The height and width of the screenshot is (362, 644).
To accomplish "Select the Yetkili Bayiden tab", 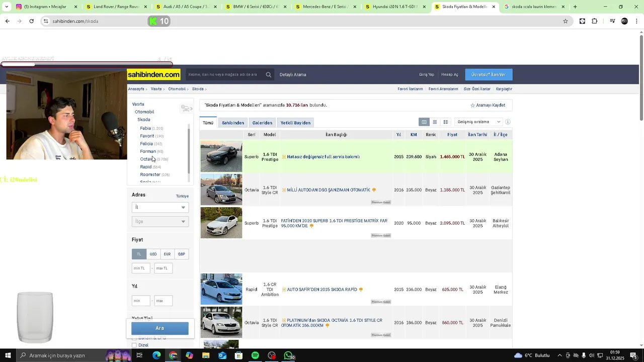I will pos(295,123).
